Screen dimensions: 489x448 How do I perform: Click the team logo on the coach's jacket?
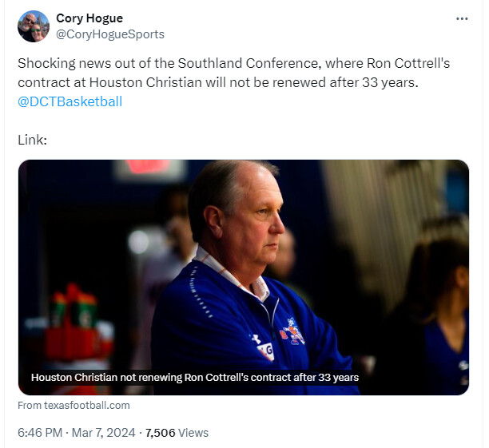(292, 331)
